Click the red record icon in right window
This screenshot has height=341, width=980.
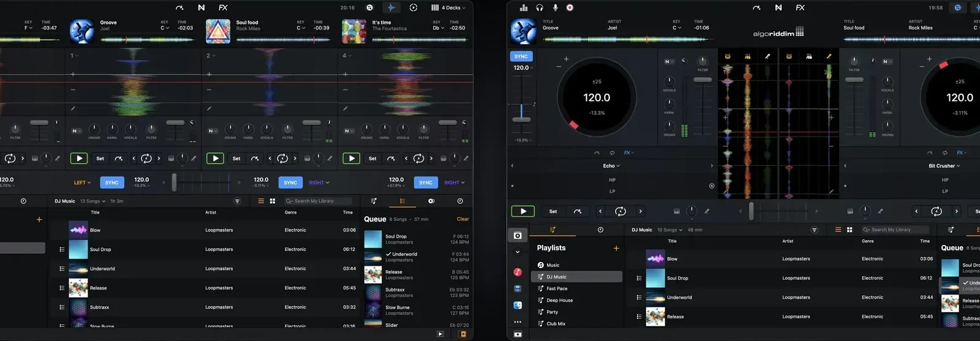coord(570,7)
